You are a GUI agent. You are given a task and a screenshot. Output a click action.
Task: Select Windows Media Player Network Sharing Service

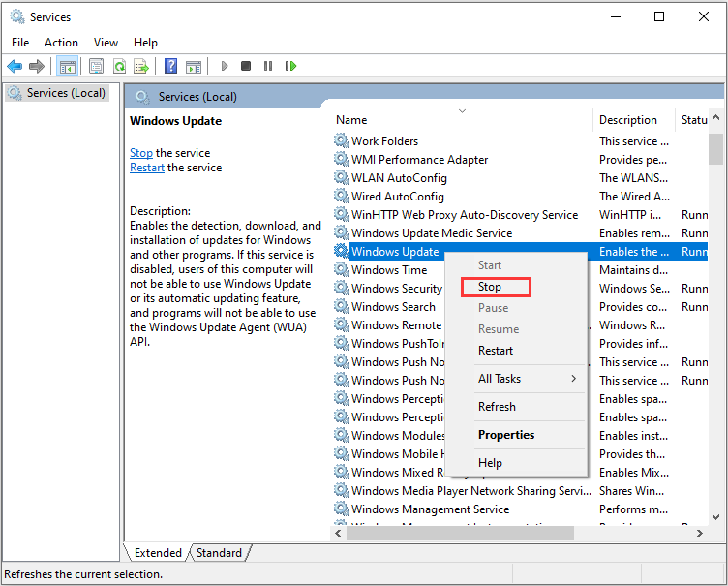[521, 491]
